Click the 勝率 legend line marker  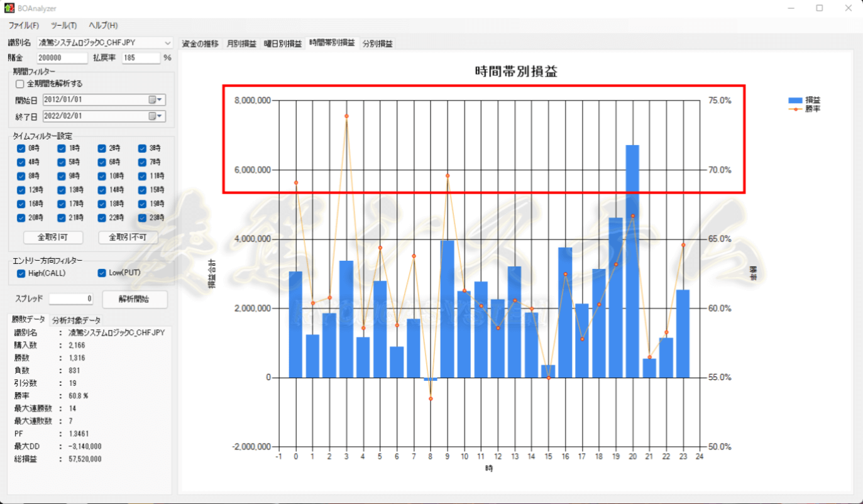pos(795,109)
